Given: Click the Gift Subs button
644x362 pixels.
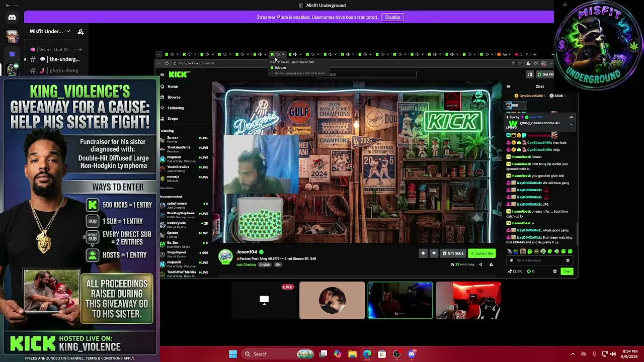Looking at the screenshot, I should (x=453, y=253).
